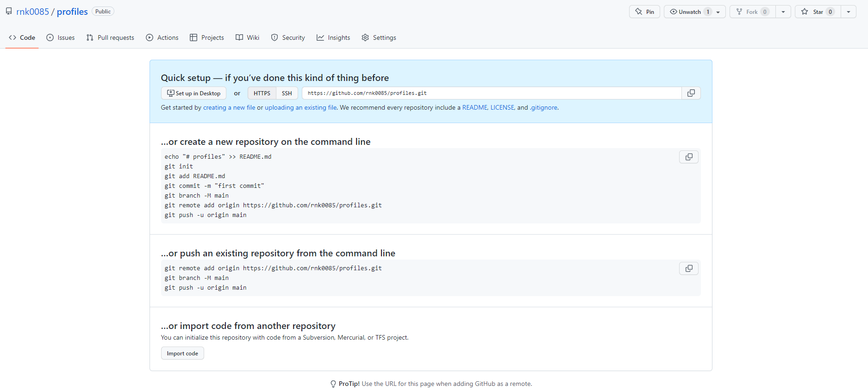Image resolution: width=868 pixels, height=391 pixels.
Task: Copy the create new repository commands
Action: 689,157
